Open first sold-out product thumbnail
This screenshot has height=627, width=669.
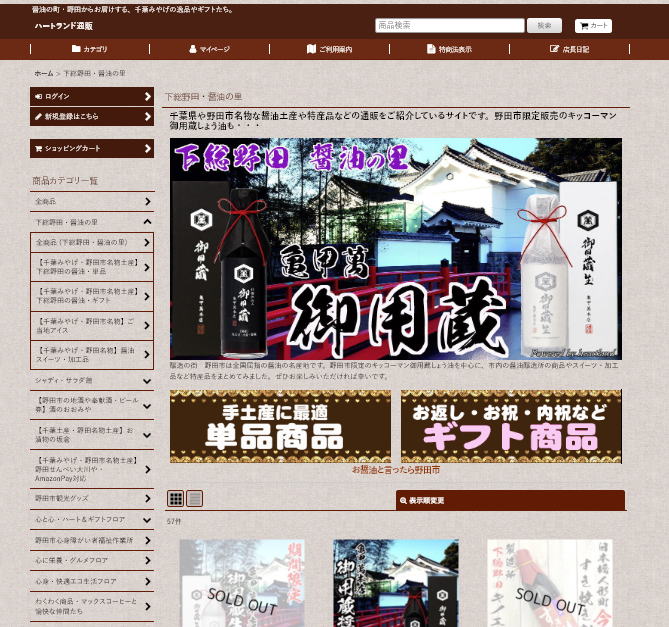click(242, 583)
